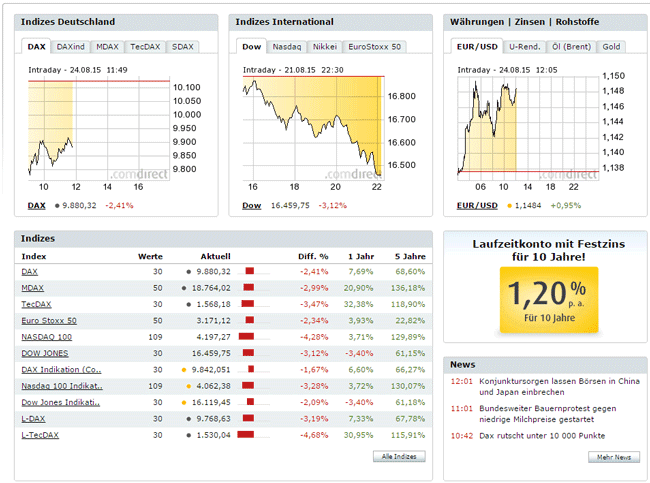
Task: Open the Nikkei chart tab
Action: pos(325,47)
